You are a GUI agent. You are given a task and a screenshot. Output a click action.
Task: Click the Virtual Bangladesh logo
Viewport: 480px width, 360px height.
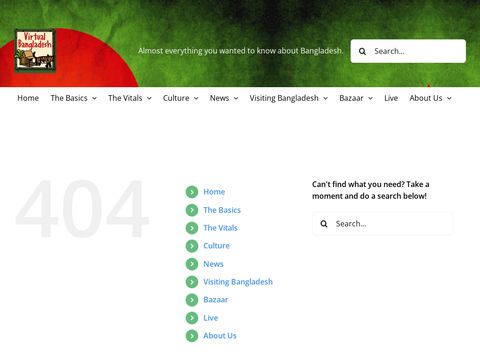[35, 51]
